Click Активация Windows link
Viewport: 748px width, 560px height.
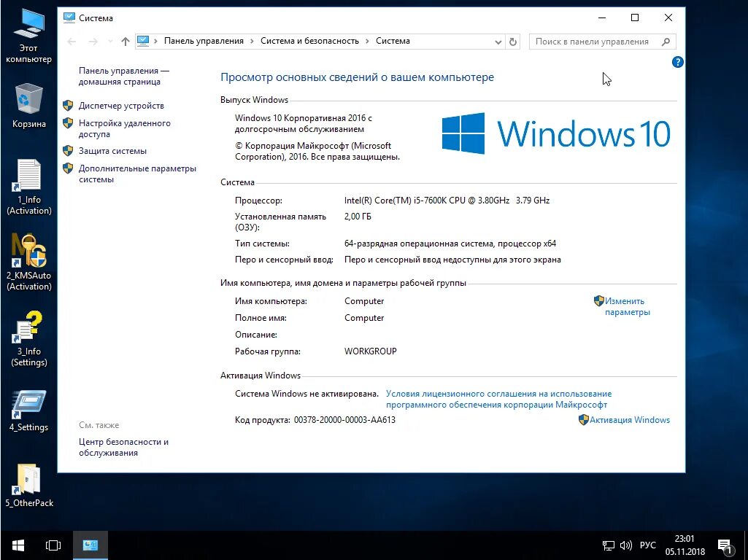630,420
